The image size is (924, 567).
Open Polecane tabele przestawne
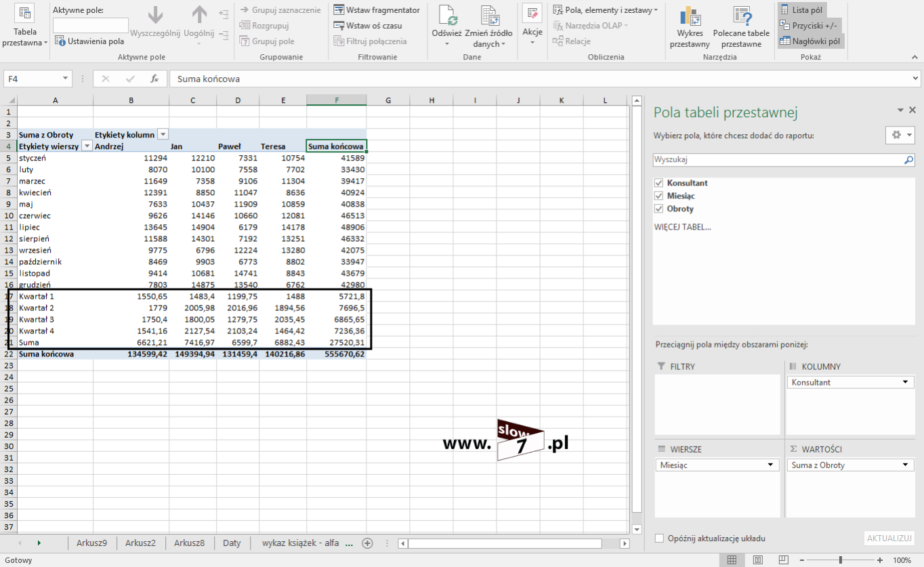tap(741, 27)
